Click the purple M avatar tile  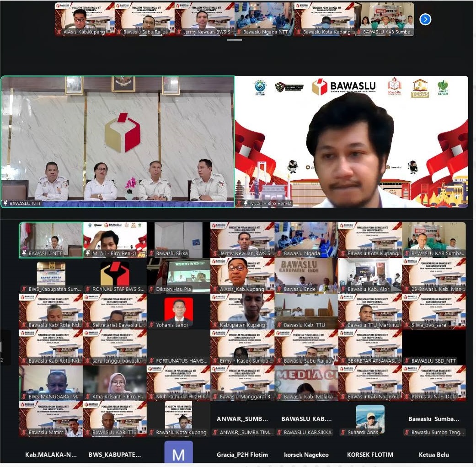(178, 452)
